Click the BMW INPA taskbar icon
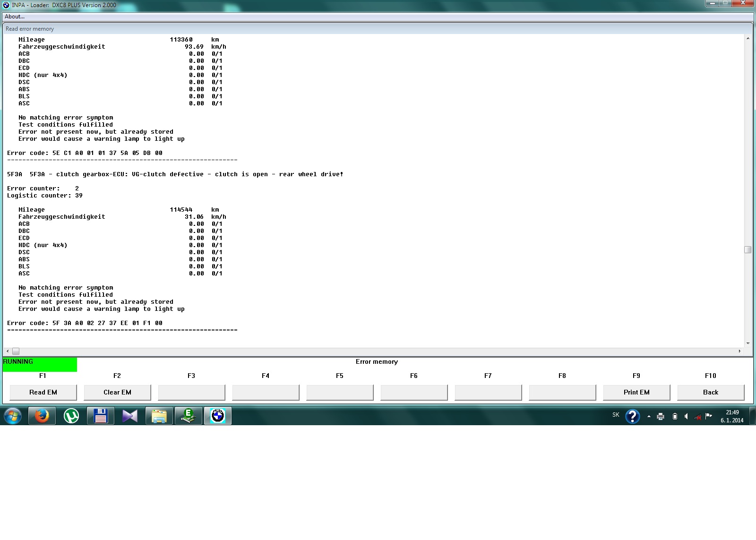Viewport: 756px width, 540px height. pos(218,416)
